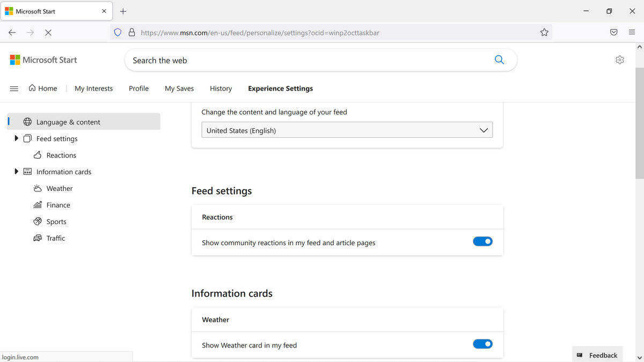Select Finance in the sidebar
This screenshot has width=644, height=362.
point(58,205)
